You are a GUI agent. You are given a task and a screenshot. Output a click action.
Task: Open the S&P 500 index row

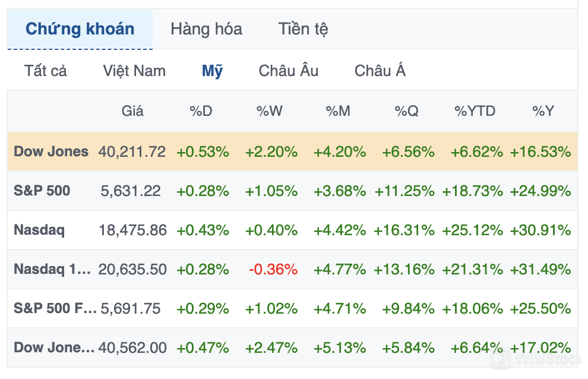[42, 191]
